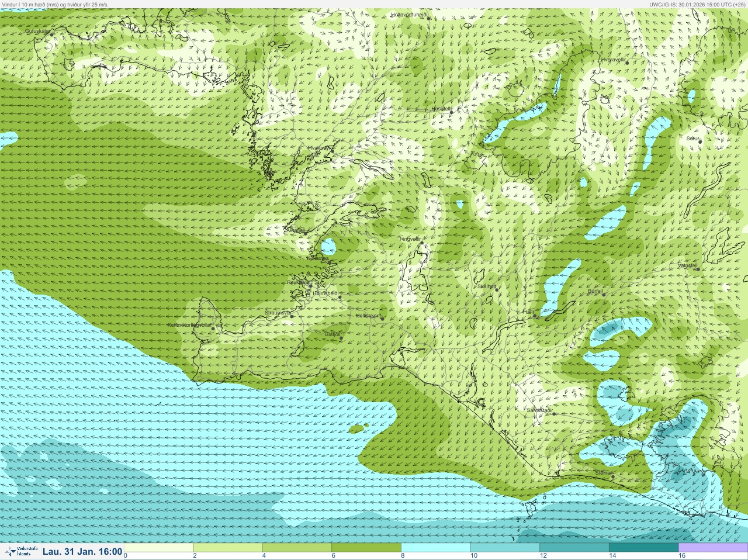Click the Setur station marker

point(700,141)
